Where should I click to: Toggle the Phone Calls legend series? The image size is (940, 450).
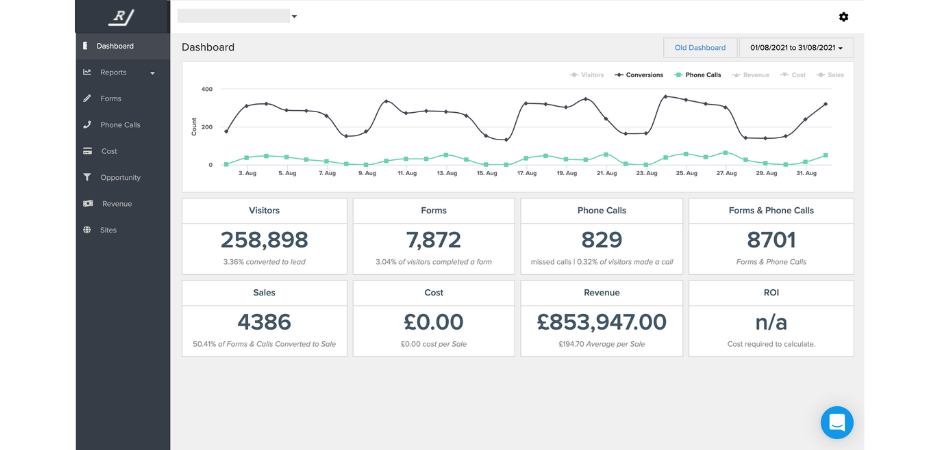coord(699,74)
